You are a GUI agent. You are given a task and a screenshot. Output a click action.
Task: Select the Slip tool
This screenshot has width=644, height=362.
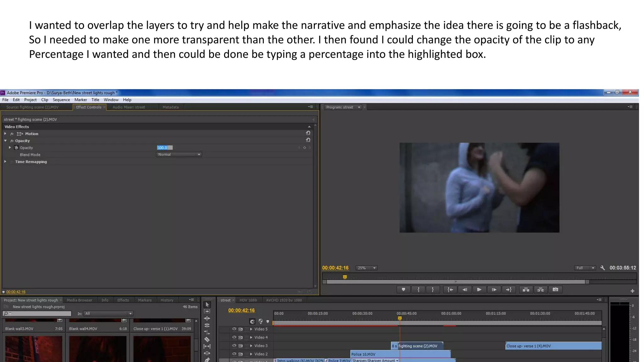(207, 346)
